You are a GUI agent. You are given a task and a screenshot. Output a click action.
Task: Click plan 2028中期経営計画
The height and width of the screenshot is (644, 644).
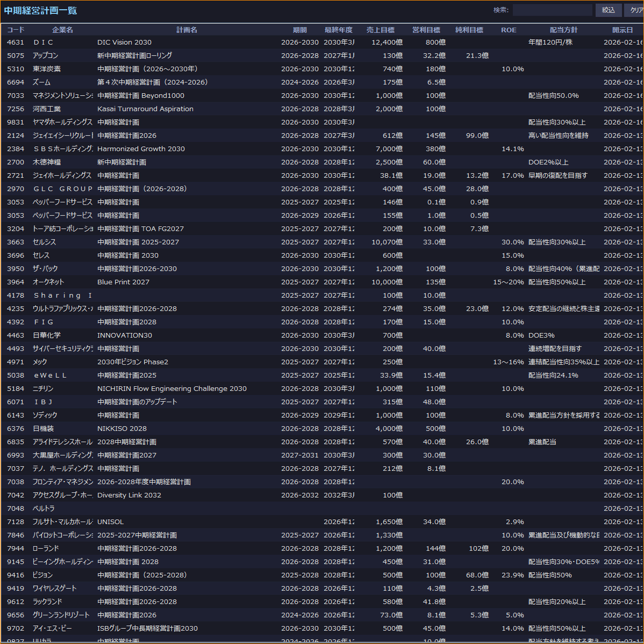(x=126, y=442)
